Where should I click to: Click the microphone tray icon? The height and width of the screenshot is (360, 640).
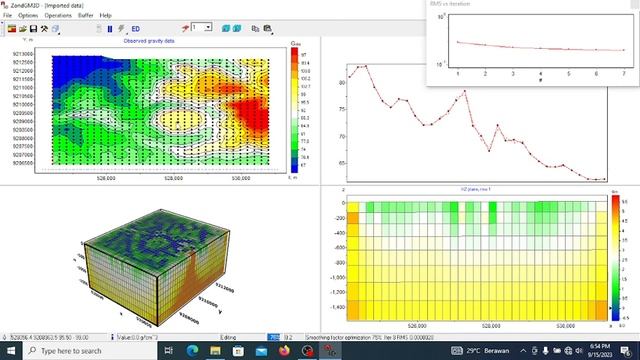pyautogui.click(x=546, y=351)
